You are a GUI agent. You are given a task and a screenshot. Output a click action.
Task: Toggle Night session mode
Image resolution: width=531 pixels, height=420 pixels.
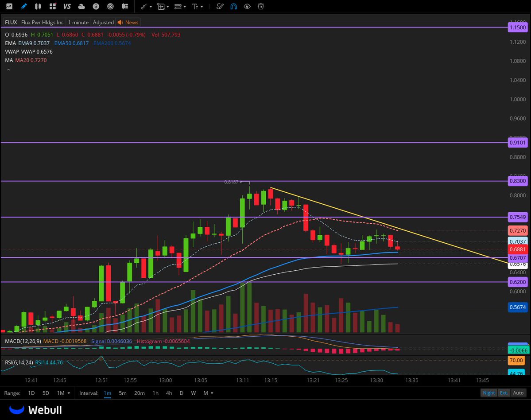[488, 393]
